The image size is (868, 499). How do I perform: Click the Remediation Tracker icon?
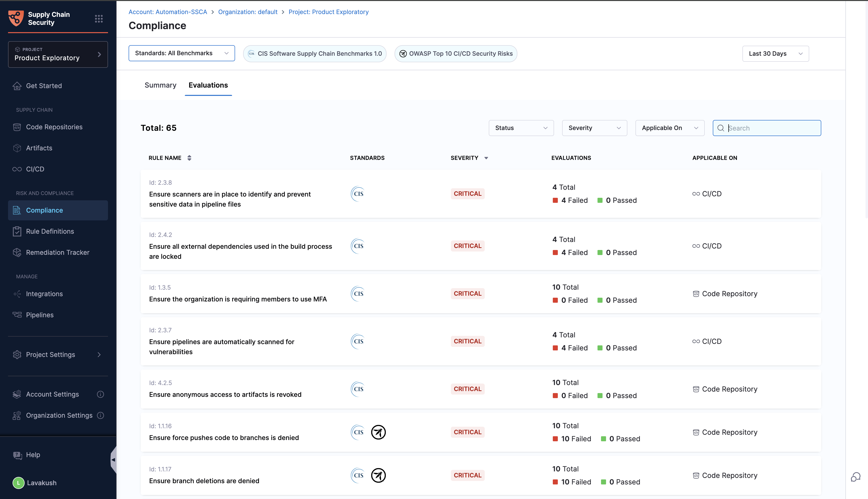point(17,253)
